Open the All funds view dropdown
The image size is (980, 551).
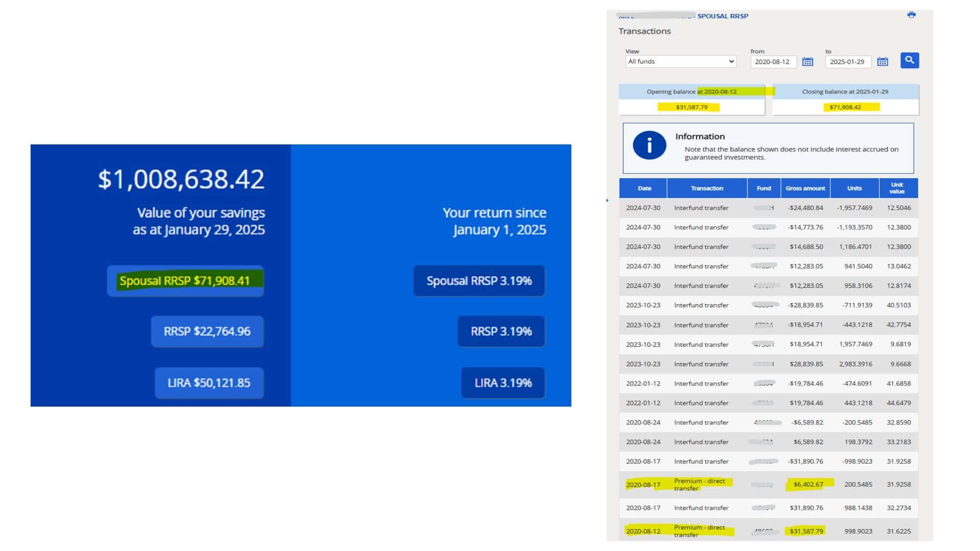tap(680, 61)
